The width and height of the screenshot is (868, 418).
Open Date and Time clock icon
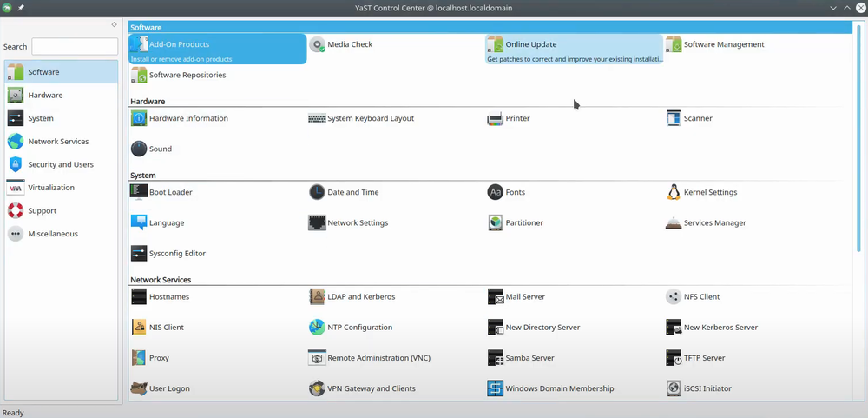[x=317, y=192]
